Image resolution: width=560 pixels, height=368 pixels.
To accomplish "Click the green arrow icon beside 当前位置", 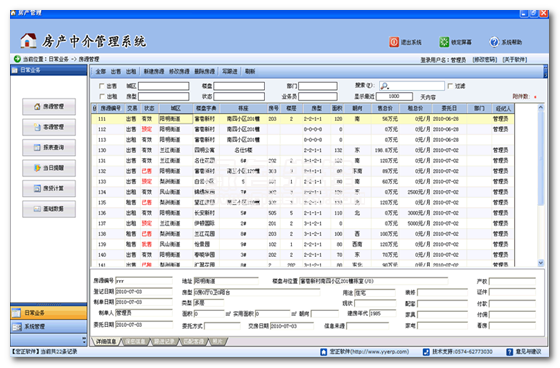I will (x=17, y=59).
